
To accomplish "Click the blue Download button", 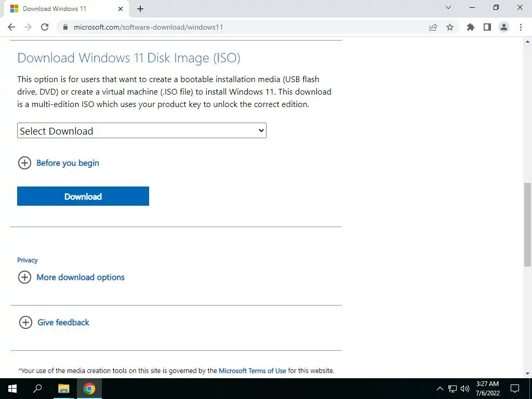I will pyautogui.click(x=83, y=196).
